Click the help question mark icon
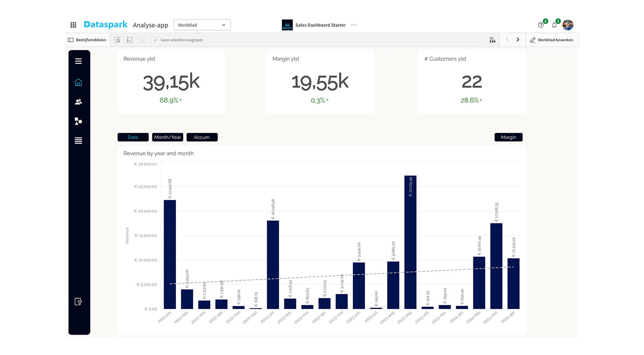The height and width of the screenshot is (355, 644). 541,25
